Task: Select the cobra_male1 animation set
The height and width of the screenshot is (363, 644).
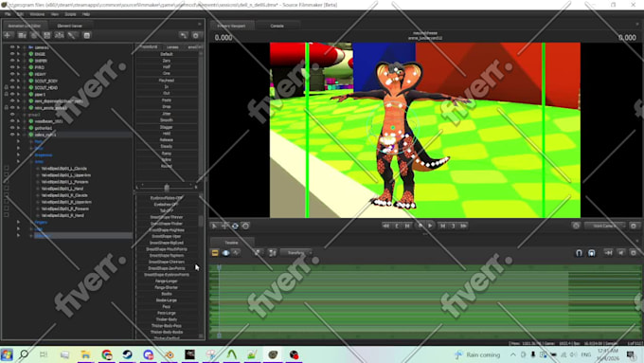Action: (x=45, y=135)
